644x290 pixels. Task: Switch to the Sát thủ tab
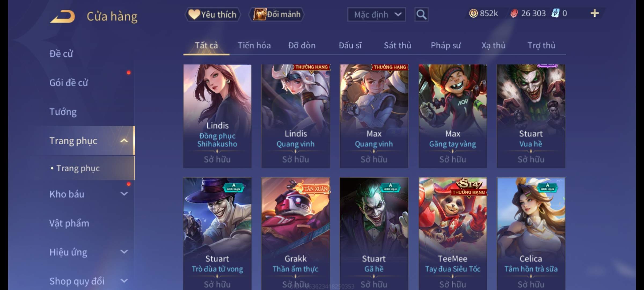click(397, 45)
